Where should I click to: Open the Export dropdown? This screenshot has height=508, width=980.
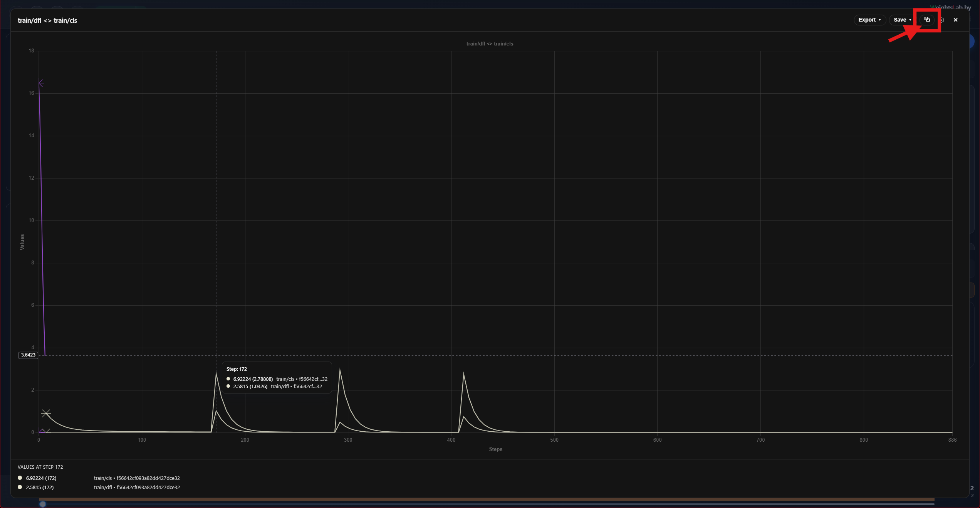click(x=869, y=20)
